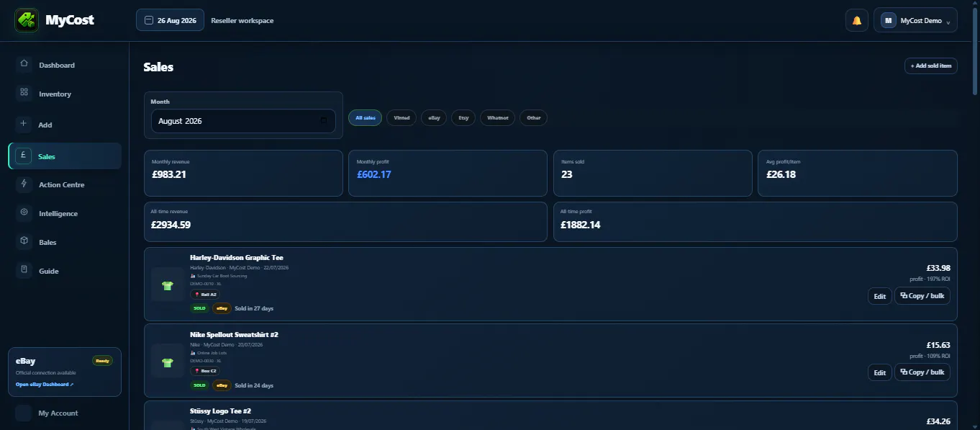Screen dimensions: 980x430
Task: Open My Account from the sidebar
Action: [65, 413]
